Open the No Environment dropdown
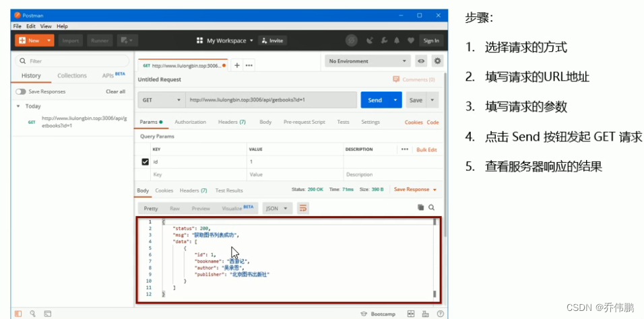Viewport: 644px width, 319px height. pos(368,61)
